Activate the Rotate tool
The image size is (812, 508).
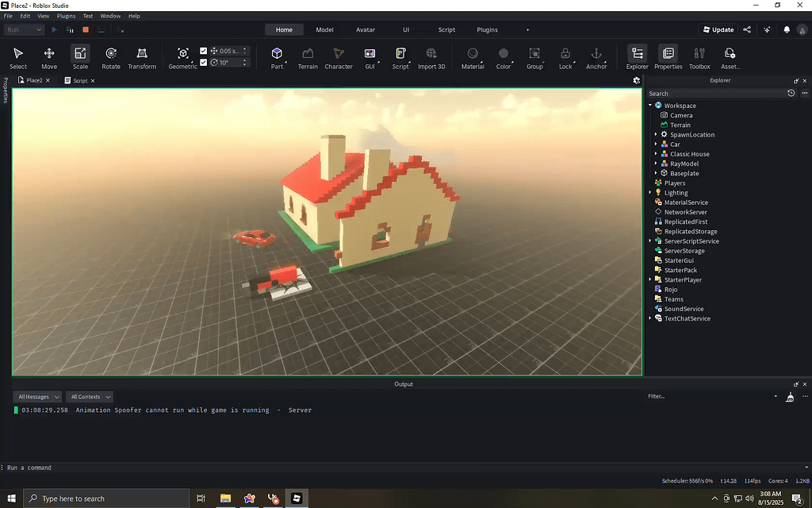click(x=110, y=56)
